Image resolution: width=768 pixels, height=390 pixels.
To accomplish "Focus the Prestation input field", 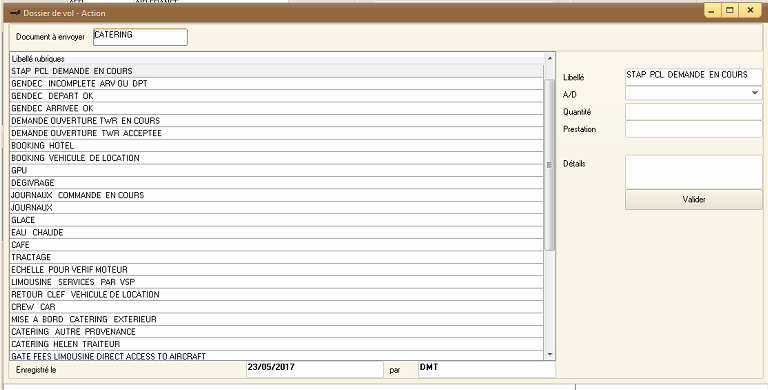I will [694, 129].
